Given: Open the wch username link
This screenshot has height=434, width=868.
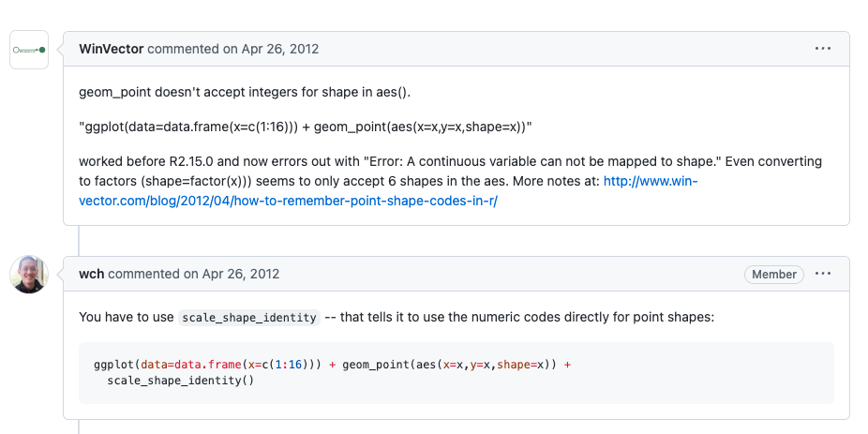Looking at the screenshot, I should coord(91,274).
